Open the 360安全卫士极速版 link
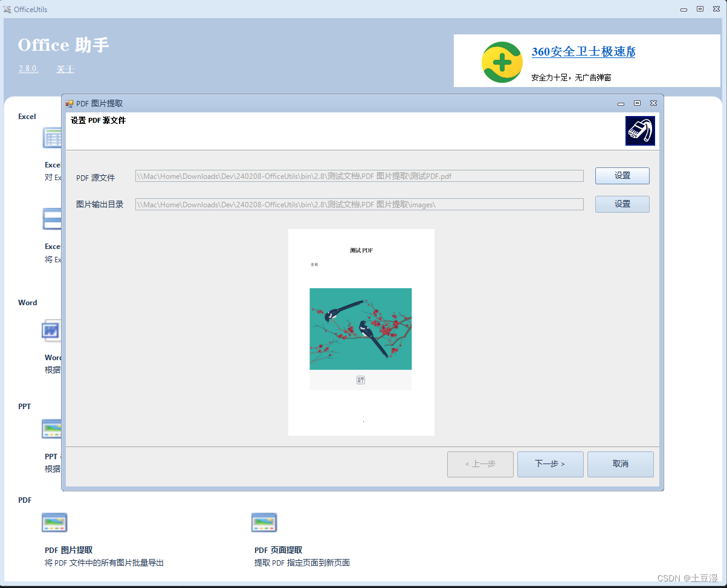Image resolution: width=727 pixels, height=588 pixels. coord(583,52)
